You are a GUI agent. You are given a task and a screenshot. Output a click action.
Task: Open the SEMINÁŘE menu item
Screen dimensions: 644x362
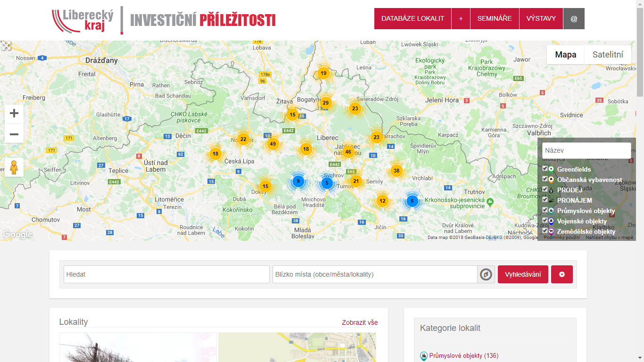click(495, 18)
